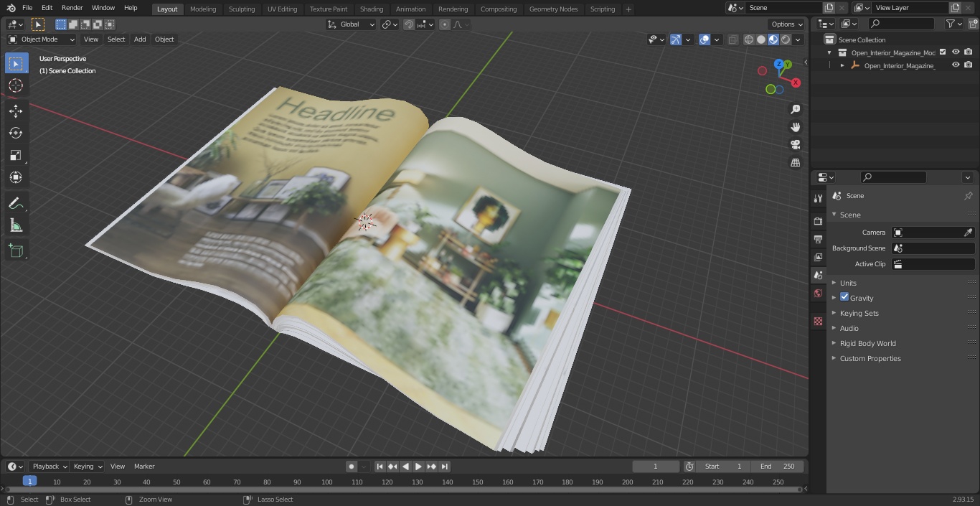Switch perspective/orthographic with grid gizmo
The height and width of the screenshot is (506, 980).
pos(795,163)
